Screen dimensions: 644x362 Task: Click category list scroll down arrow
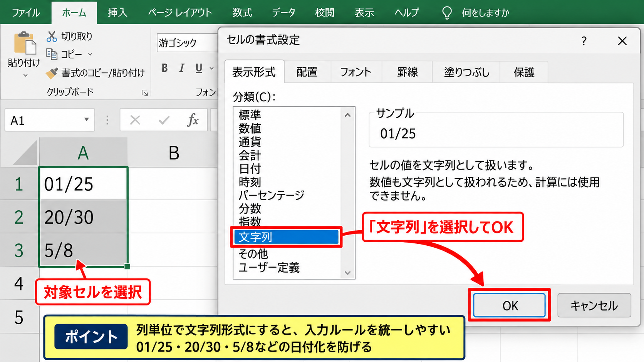[x=347, y=273]
